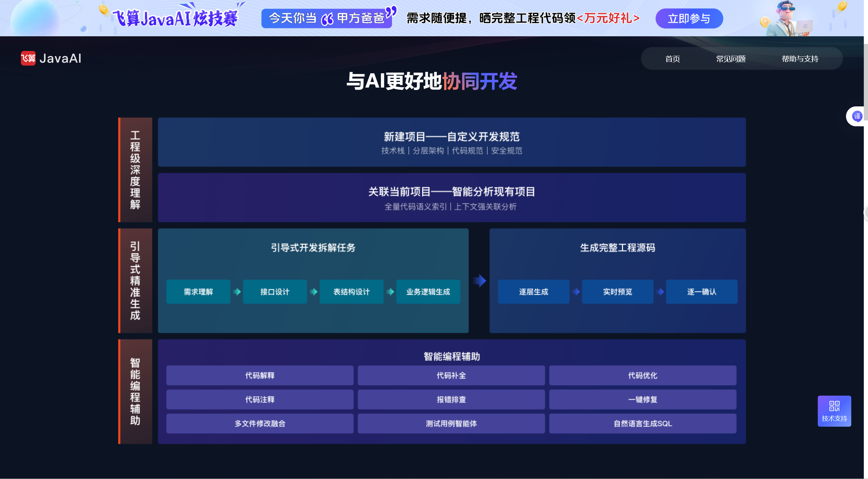Click the 与AI更好地协同开发 headline
The width and height of the screenshot is (868, 479).
point(432,81)
